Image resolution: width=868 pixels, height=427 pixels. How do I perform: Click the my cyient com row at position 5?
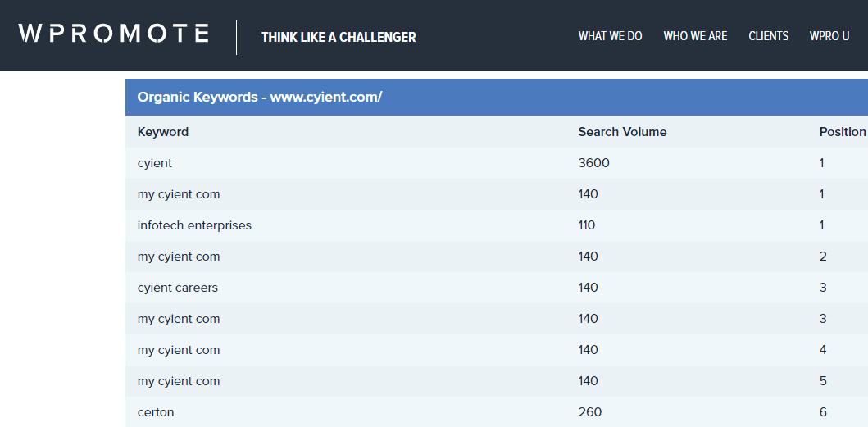pyautogui.click(x=497, y=381)
